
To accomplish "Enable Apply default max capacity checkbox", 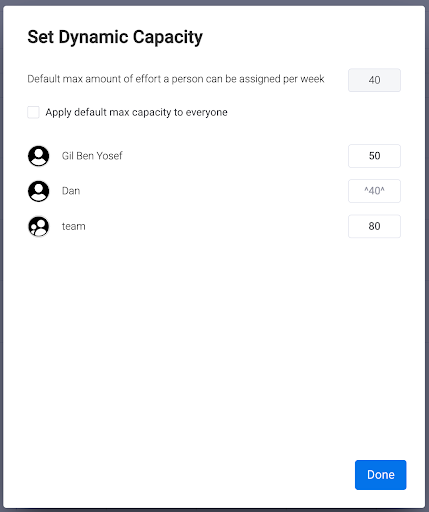I will [33, 112].
